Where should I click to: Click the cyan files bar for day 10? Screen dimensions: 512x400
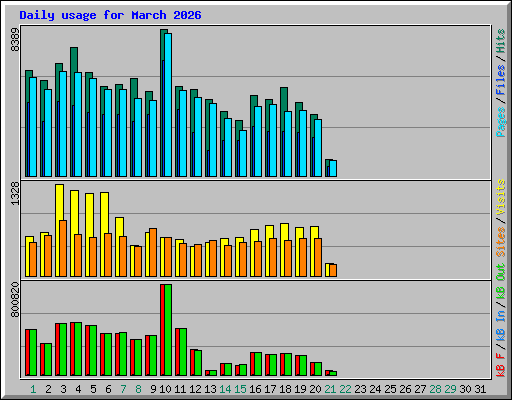[168, 105]
